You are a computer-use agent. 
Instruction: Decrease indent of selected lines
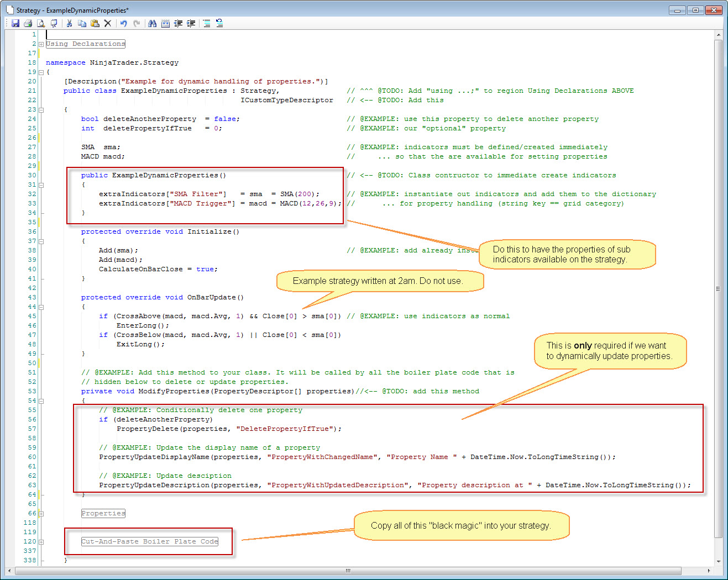coord(179,23)
